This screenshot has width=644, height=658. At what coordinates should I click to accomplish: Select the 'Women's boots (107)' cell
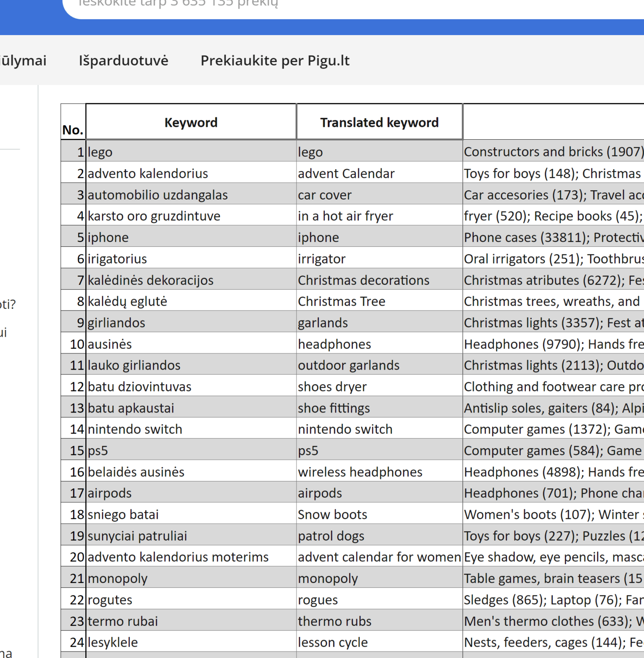pyautogui.click(x=554, y=513)
